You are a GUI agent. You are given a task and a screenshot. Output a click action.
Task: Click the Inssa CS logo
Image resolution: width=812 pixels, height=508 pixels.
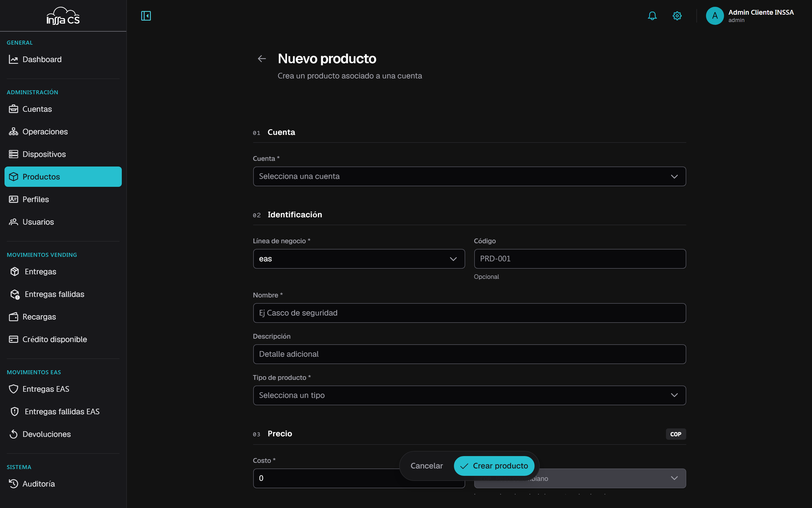(63, 16)
